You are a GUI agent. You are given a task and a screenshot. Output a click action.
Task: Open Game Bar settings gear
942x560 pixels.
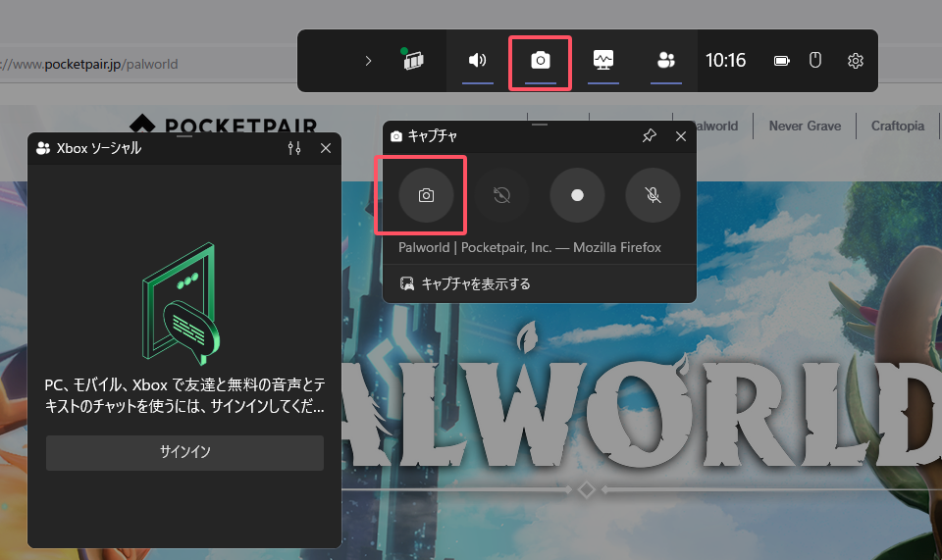coord(856,61)
